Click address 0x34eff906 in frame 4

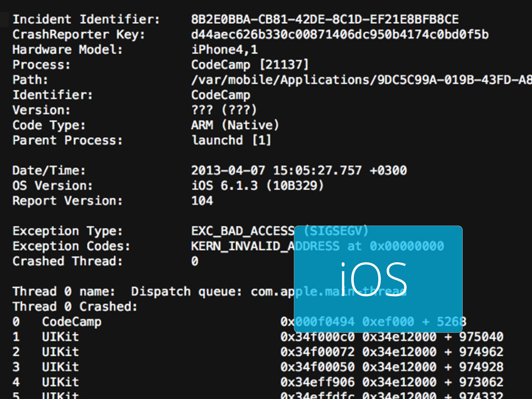317,382
